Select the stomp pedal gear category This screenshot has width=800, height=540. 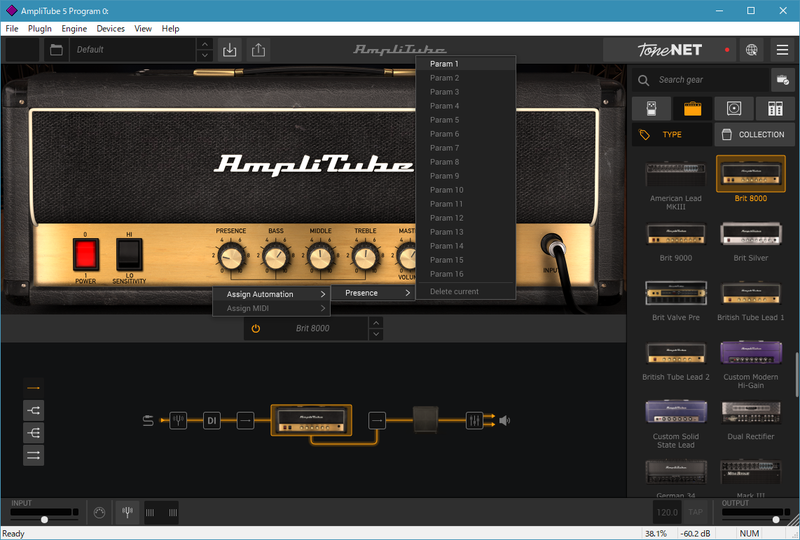click(651, 108)
